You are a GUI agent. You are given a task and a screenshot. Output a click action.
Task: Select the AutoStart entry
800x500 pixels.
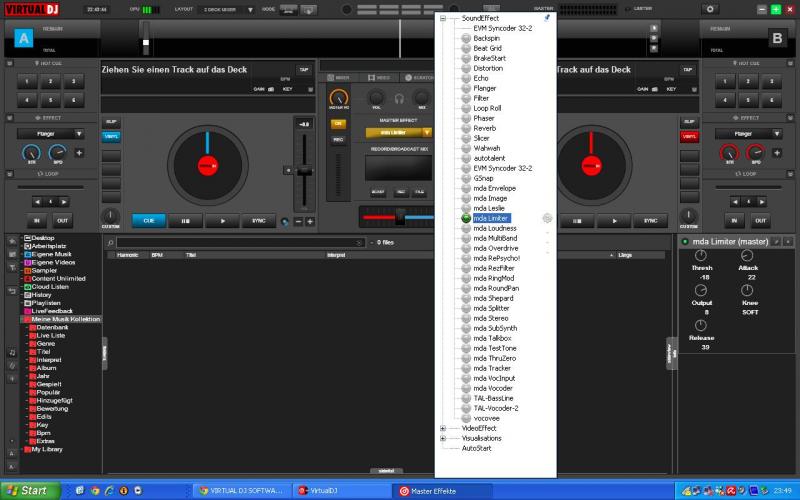pos(477,448)
